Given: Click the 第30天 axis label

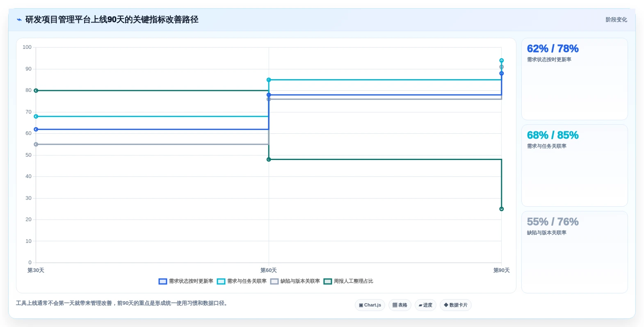Looking at the screenshot, I should 36,270.
